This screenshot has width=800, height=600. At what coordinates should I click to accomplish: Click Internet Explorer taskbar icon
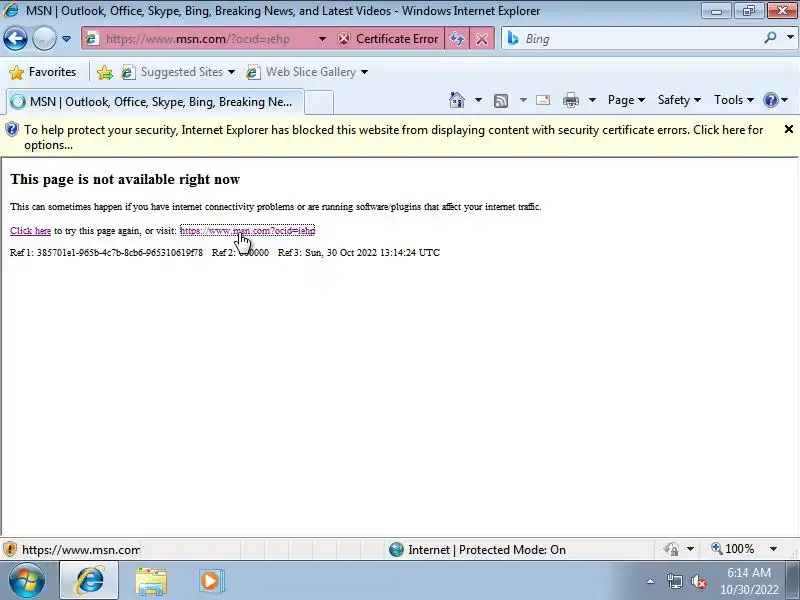[89, 580]
